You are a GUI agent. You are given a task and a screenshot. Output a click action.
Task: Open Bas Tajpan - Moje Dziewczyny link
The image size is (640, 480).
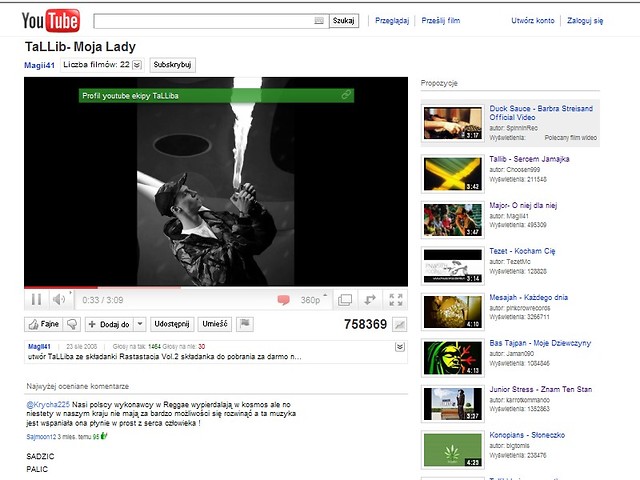(540, 343)
